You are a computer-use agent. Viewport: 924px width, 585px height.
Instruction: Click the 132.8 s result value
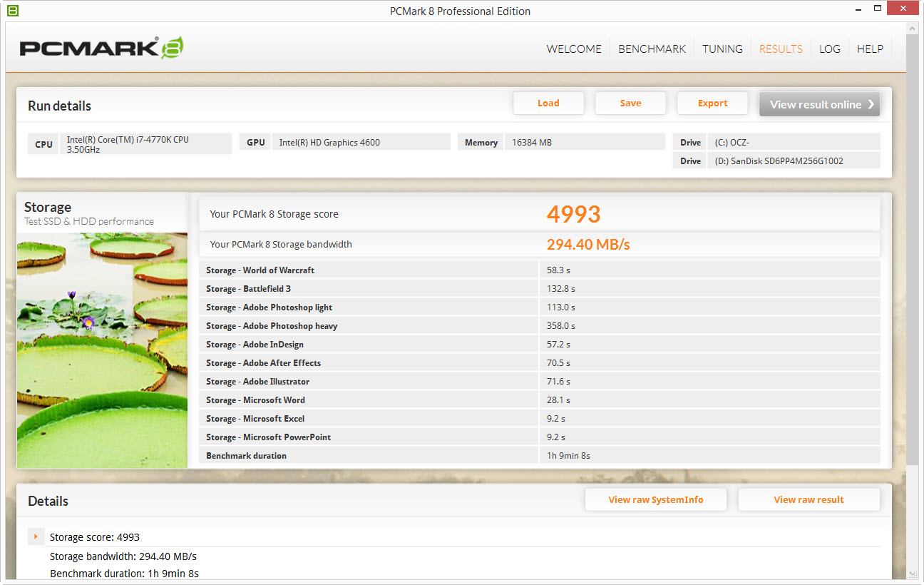[x=561, y=289]
